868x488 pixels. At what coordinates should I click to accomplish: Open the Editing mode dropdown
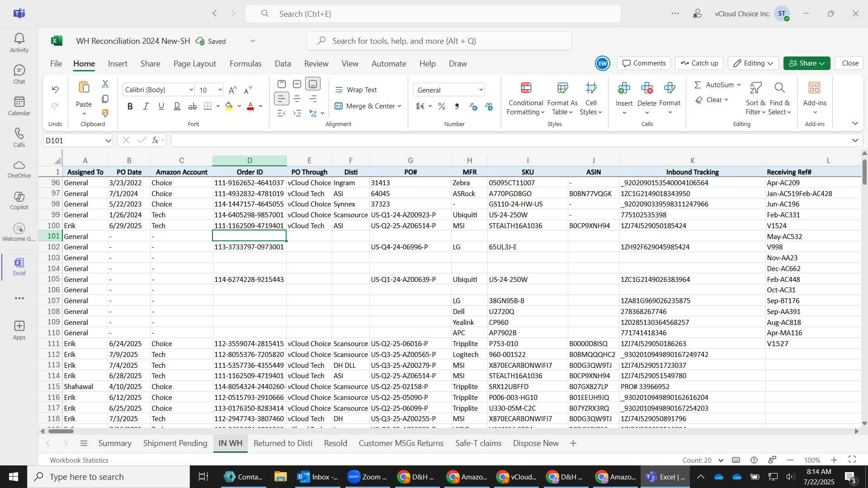753,63
